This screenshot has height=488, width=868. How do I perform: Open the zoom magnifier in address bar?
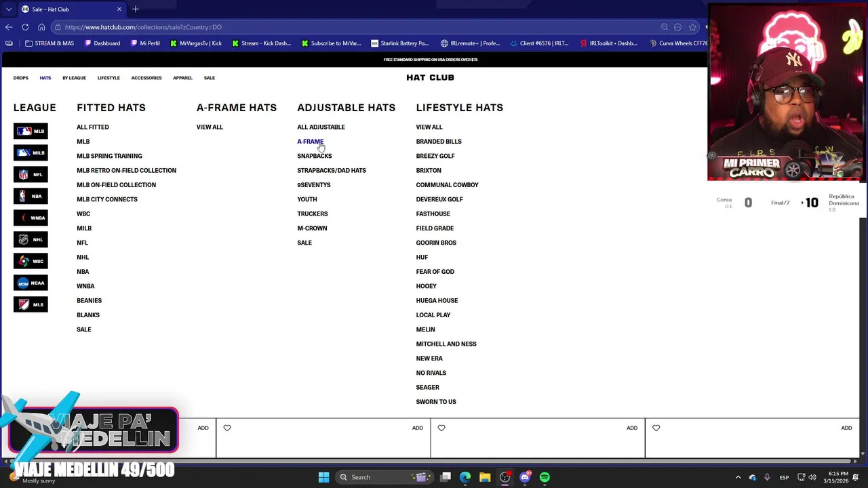click(x=665, y=27)
